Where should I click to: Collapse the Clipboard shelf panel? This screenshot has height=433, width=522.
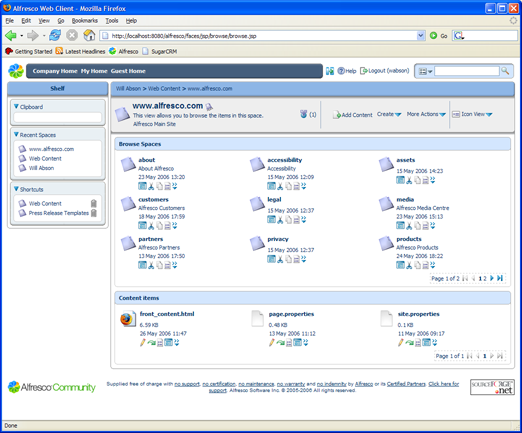16,107
